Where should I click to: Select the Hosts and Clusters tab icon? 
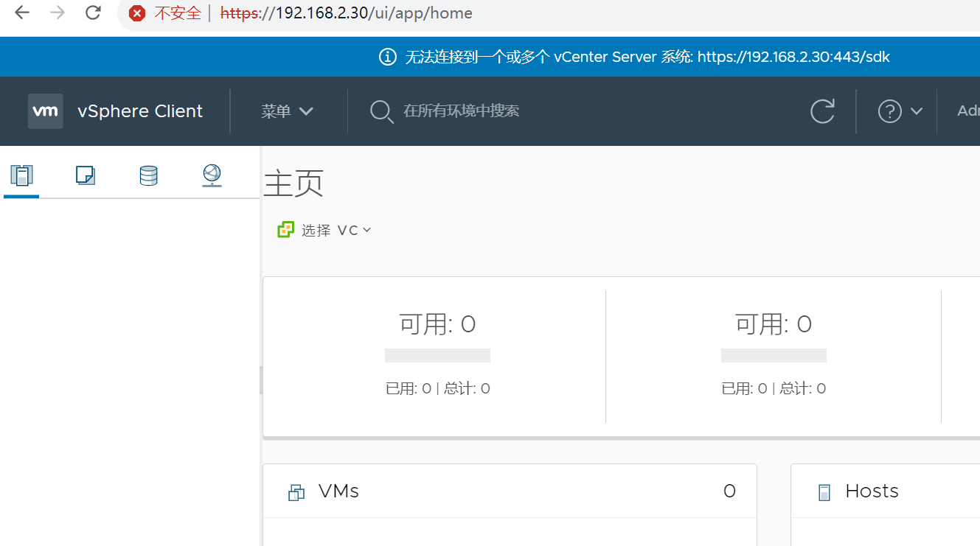click(x=21, y=175)
